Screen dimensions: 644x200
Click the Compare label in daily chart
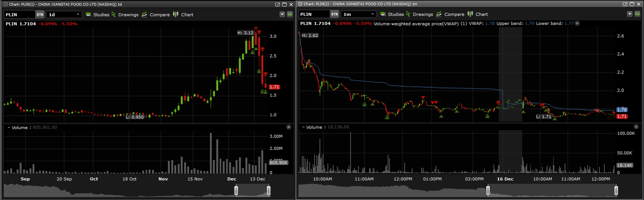pos(159,14)
